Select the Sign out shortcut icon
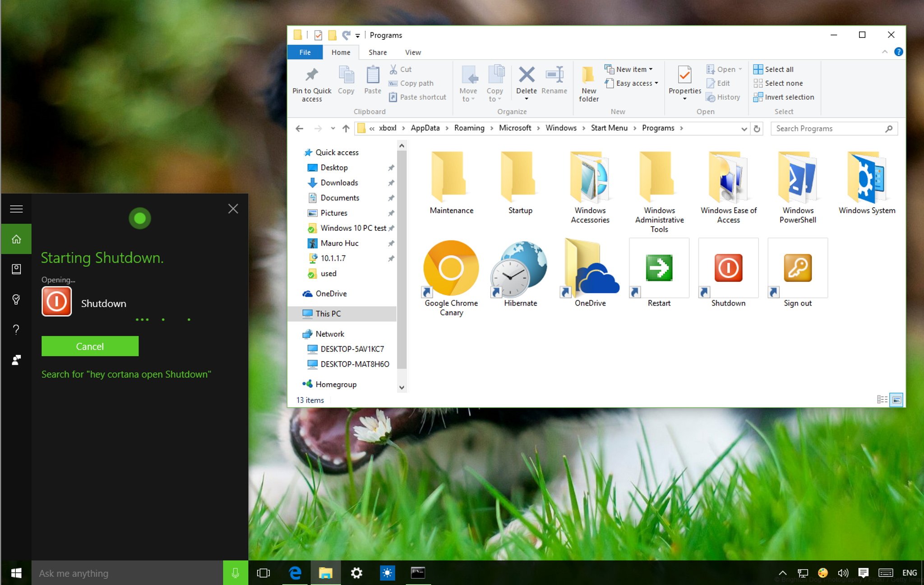The height and width of the screenshot is (585, 924). [x=798, y=268]
